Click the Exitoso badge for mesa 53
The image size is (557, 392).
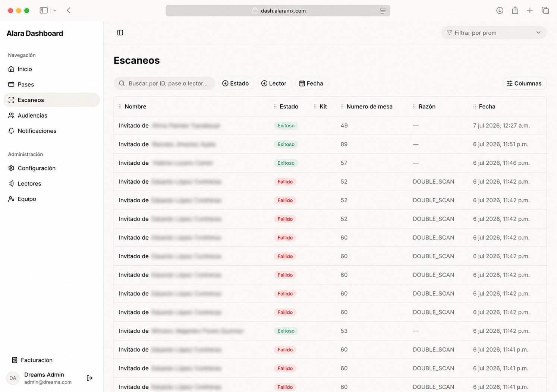pyautogui.click(x=286, y=331)
